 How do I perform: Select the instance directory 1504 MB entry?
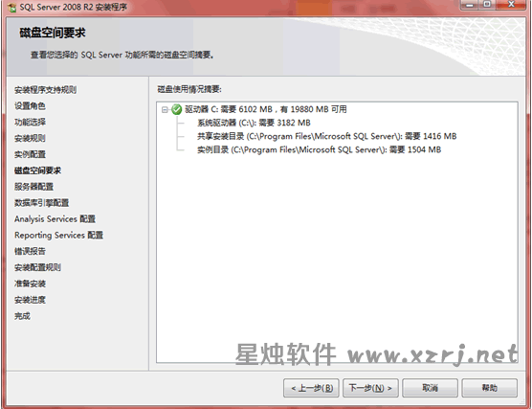click(x=319, y=149)
